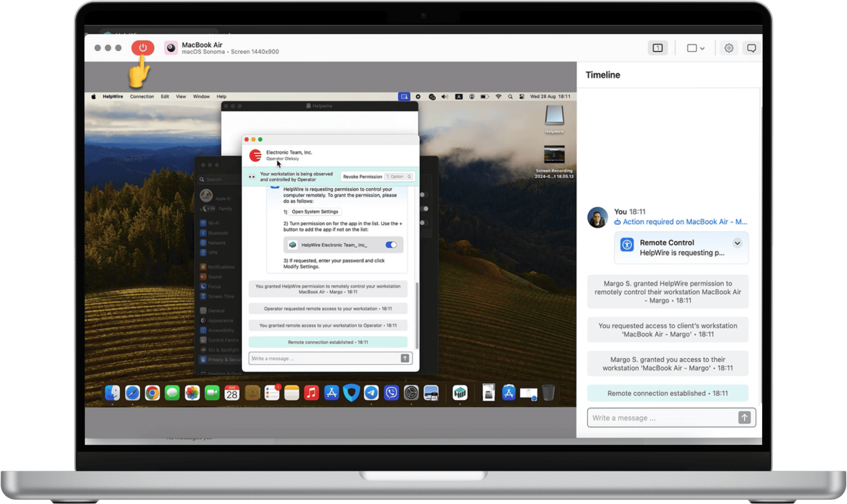This screenshot has width=847, height=504.
Task: Click date and time in remote menu bar
Action: [x=550, y=97]
